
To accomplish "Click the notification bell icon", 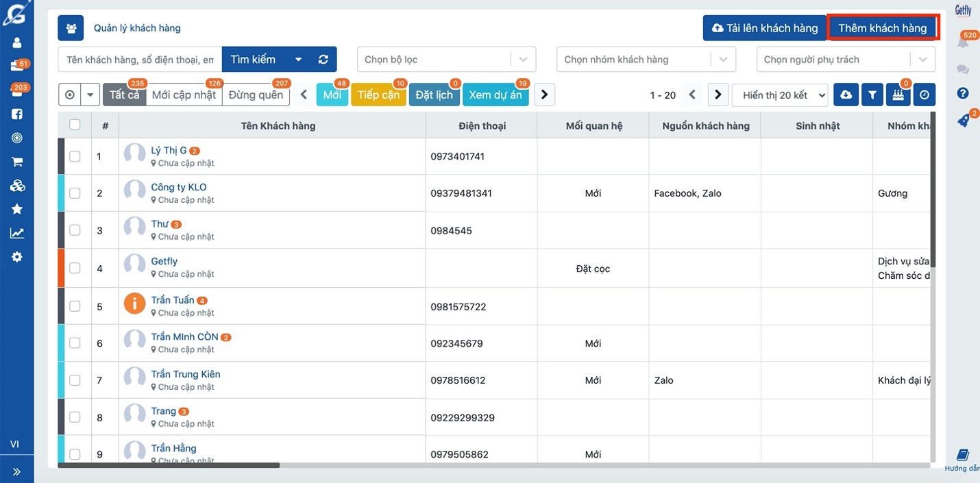I will pyautogui.click(x=963, y=43).
